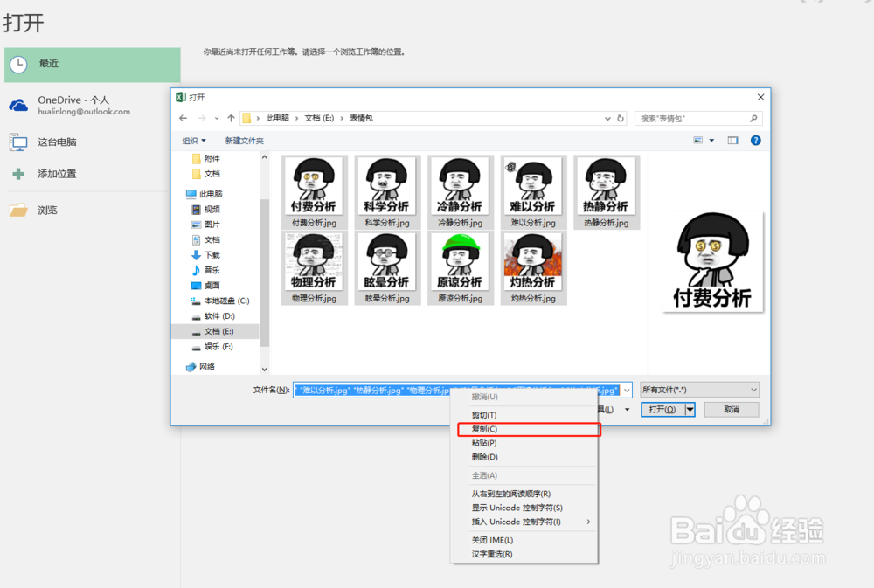
Task: Select 热静分析.jpg thumbnail
Action: [606, 191]
